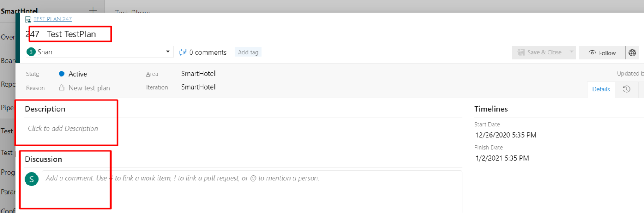The width and height of the screenshot is (644, 213).
Task: Click the lock icon next to Reason
Action: (62, 88)
